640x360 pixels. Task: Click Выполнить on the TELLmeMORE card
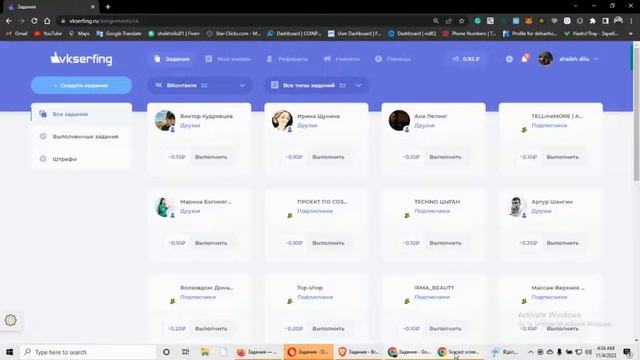pyautogui.click(x=562, y=157)
